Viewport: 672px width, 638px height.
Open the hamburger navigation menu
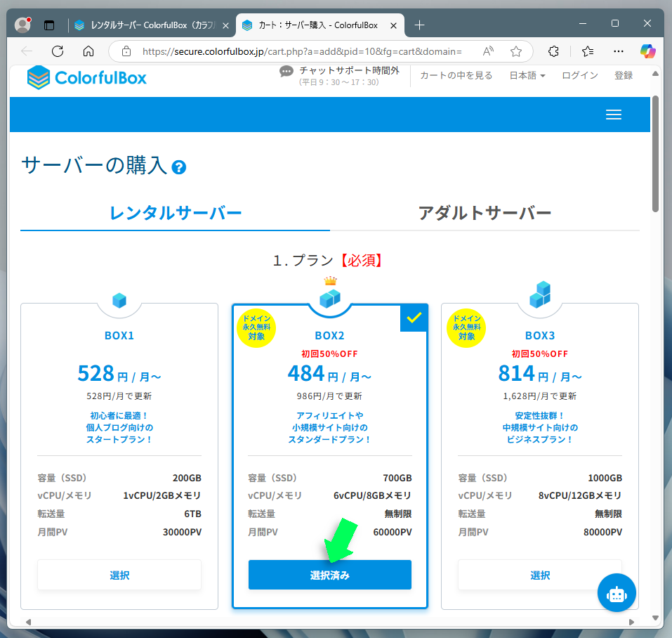pos(613,115)
